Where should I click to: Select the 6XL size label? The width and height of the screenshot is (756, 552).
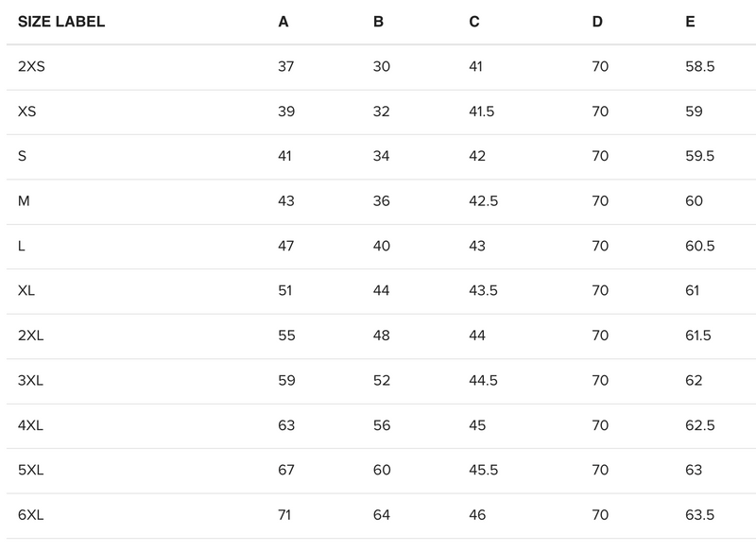tap(31, 515)
